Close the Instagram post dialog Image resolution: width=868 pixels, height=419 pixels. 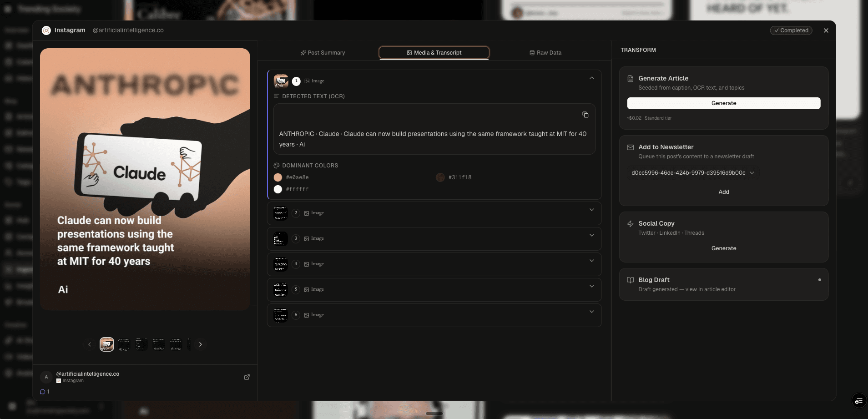(x=826, y=30)
